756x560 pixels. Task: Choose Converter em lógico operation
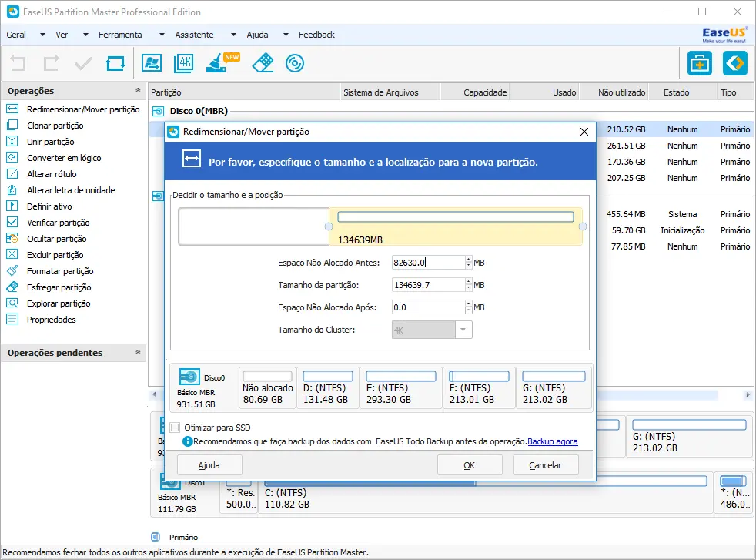coord(64,158)
